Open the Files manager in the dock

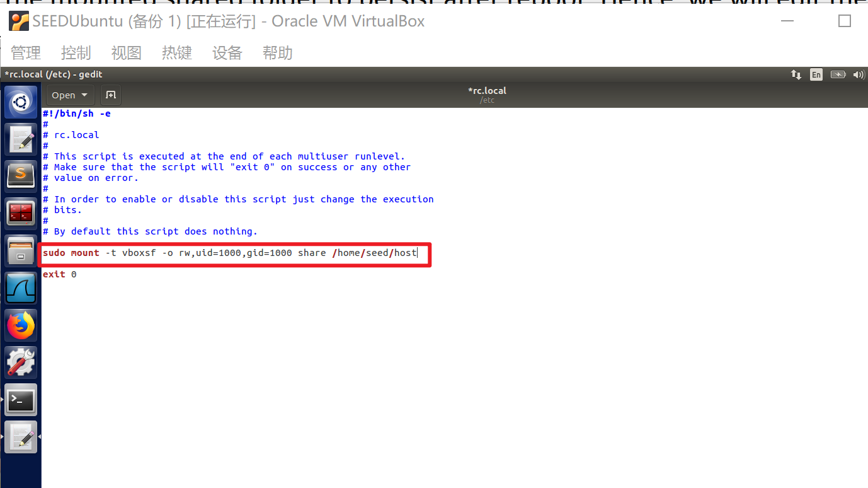[x=21, y=250]
